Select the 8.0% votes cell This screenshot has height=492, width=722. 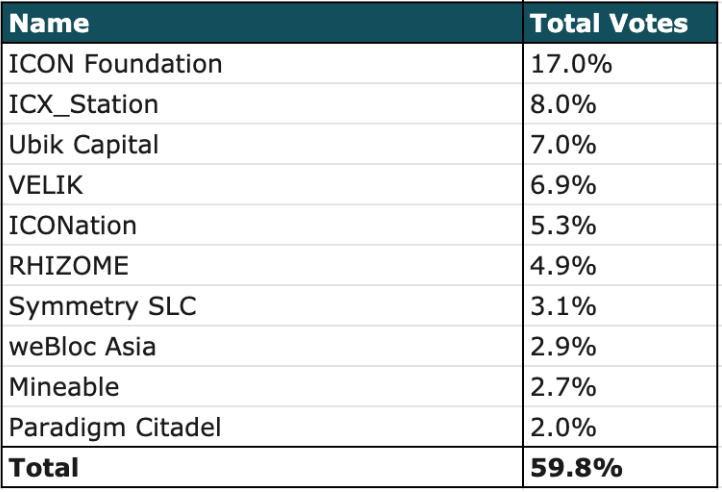point(620,104)
